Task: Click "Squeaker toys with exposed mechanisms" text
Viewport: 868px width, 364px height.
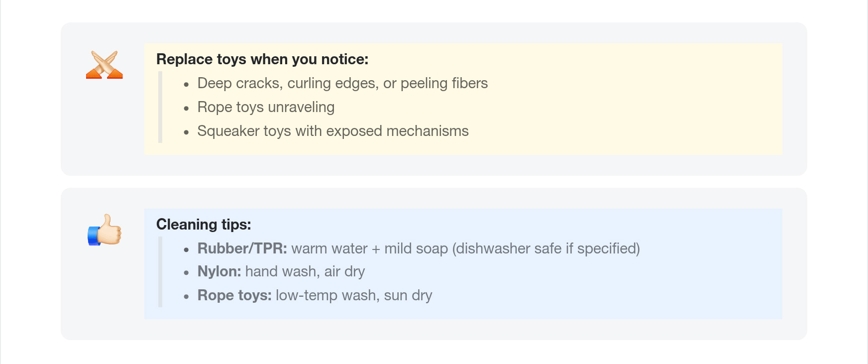Action: coord(332,131)
